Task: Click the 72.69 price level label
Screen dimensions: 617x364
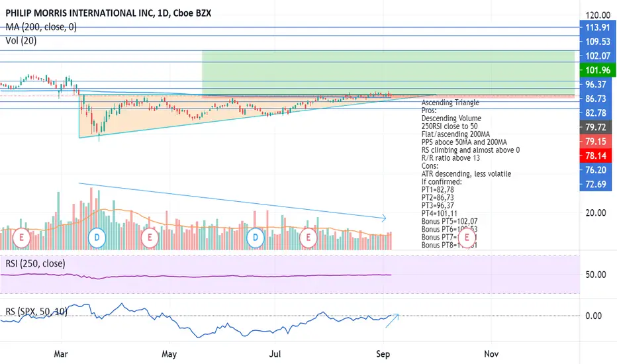Action: pos(596,184)
